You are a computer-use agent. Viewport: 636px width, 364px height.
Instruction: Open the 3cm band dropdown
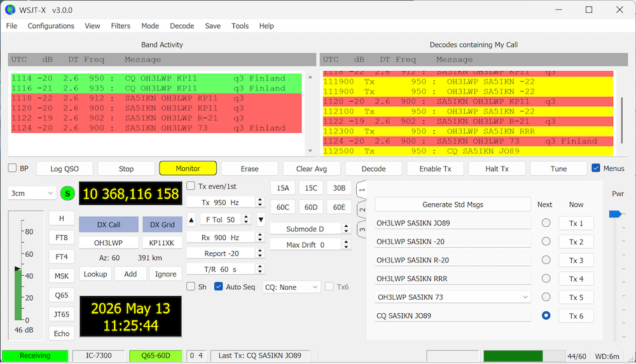click(x=32, y=193)
